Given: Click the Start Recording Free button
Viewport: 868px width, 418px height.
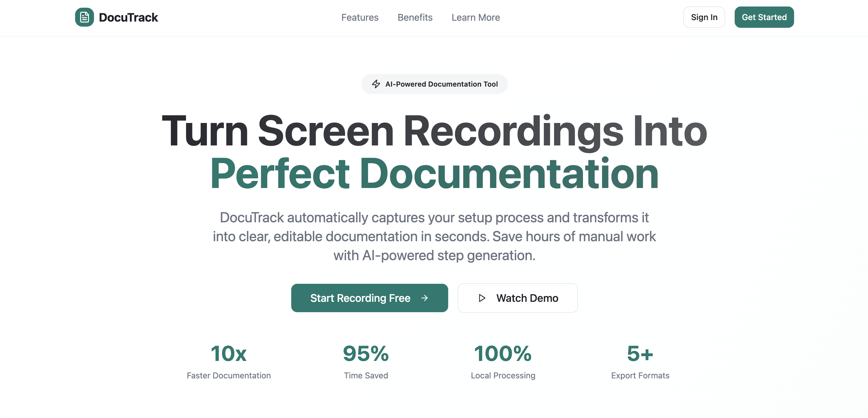Looking at the screenshot, I should (x=361, y=298).
